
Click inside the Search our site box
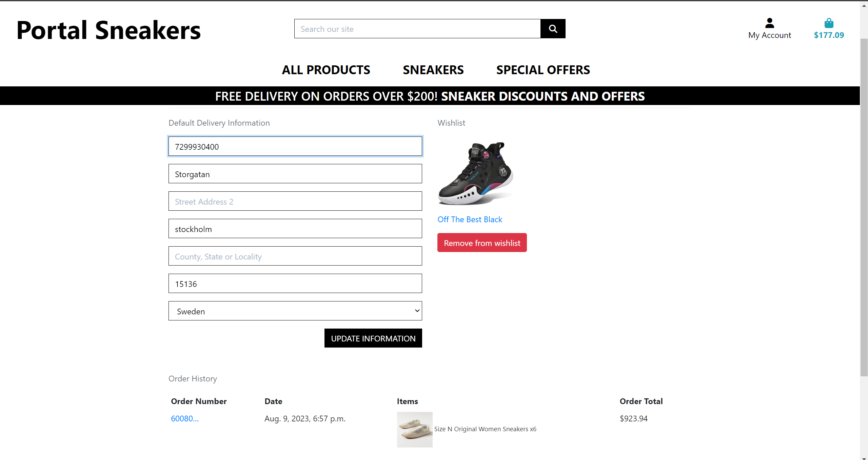click(x=417, y=28)
